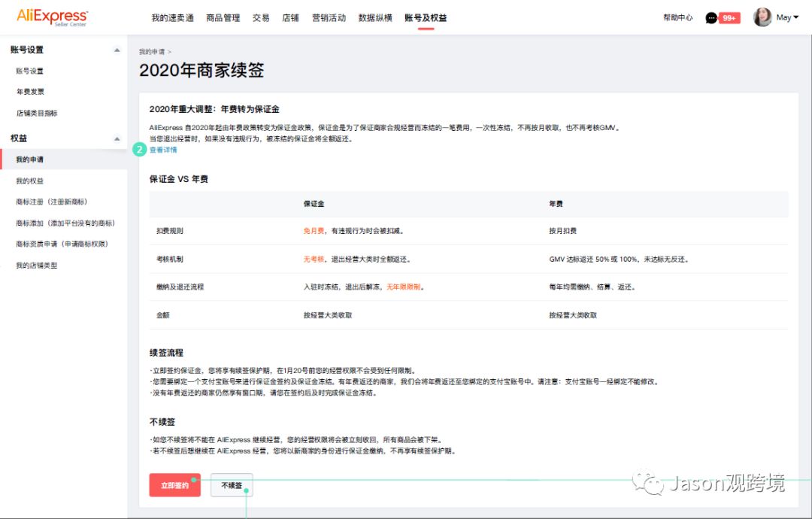Viewport: 812px width, 519px height.
Task: Click the orange 免月费 text
Action: click(x=314, y=231)
